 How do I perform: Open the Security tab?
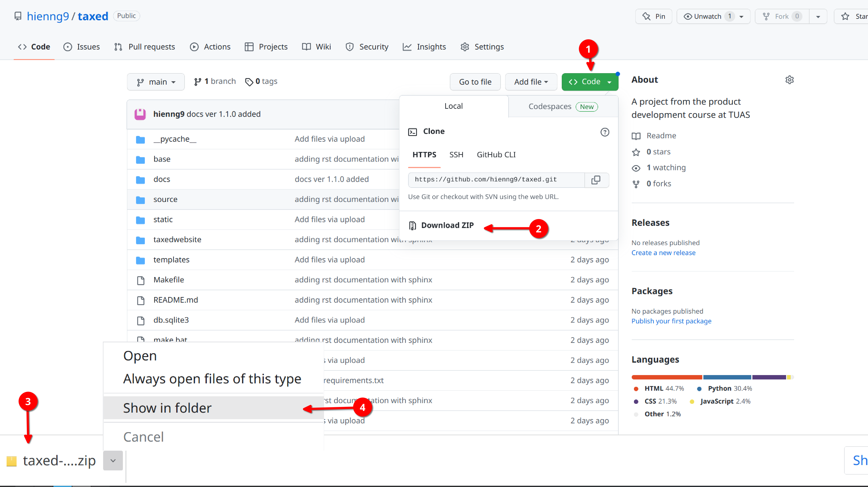(x=367, y=47)
